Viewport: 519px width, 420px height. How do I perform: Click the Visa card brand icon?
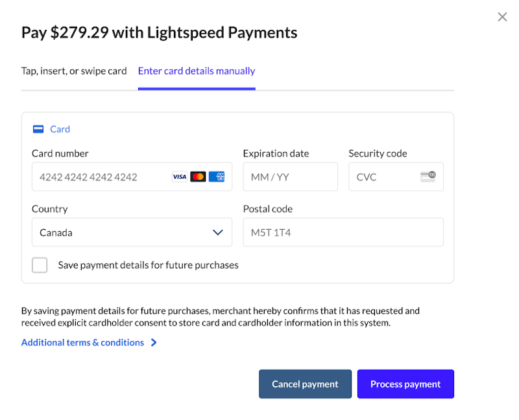click(180, 177)
